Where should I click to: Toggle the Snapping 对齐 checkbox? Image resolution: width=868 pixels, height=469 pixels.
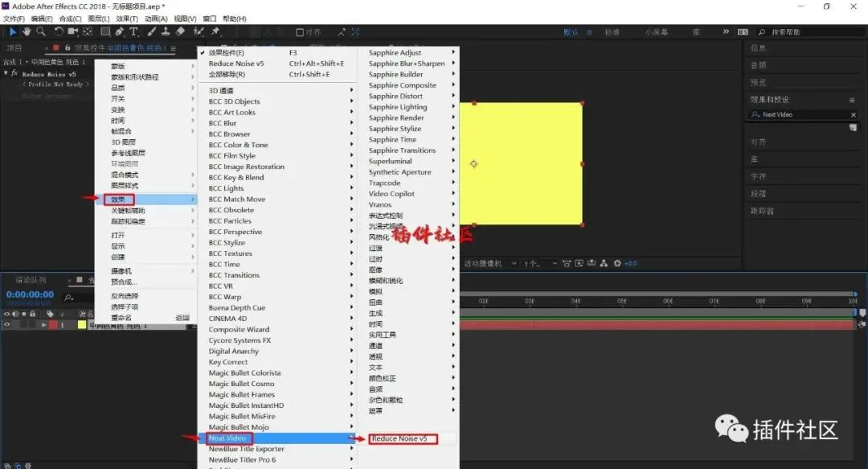(x=300, y=32)
